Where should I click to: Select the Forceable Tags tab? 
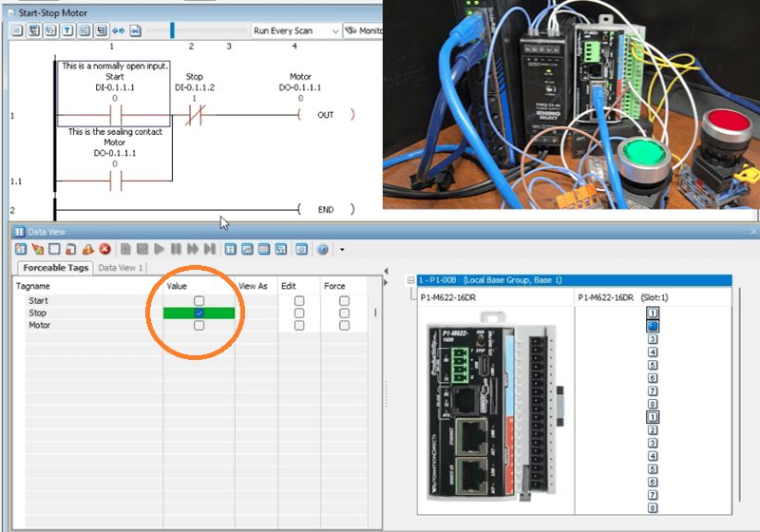pyautogui.click(x=56, y=268)
